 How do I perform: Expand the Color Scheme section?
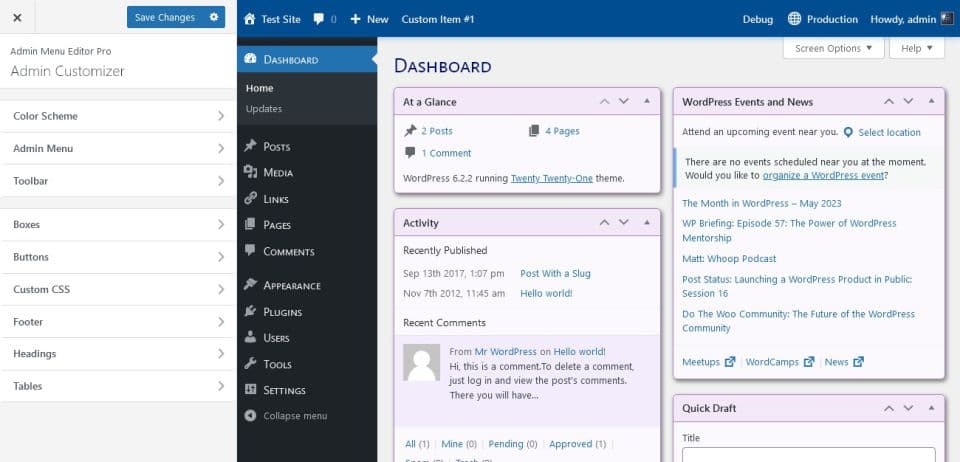click(118, 116)
